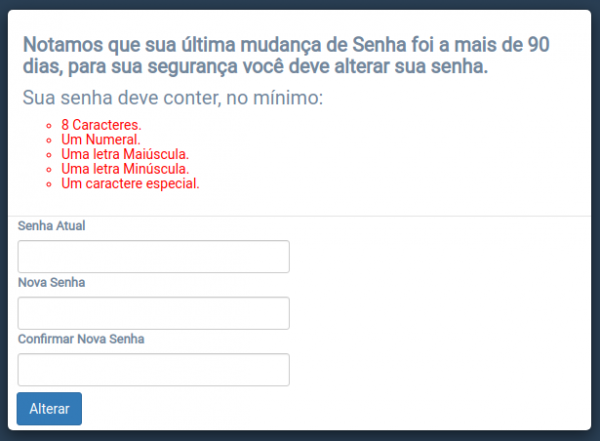
Task: Select the "Uma letra Minúscula." requirement
Action: (125, 170)
